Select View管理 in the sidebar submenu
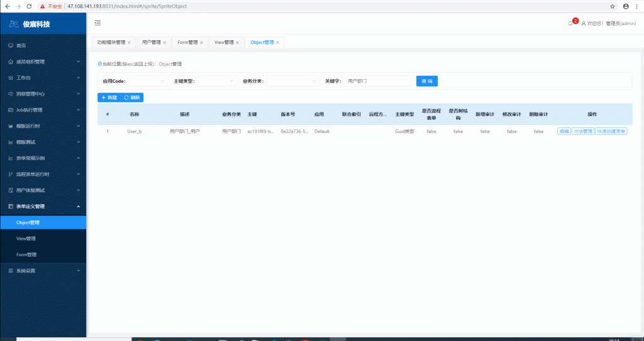Screen dimensions: 644x341 coord(26,239)
